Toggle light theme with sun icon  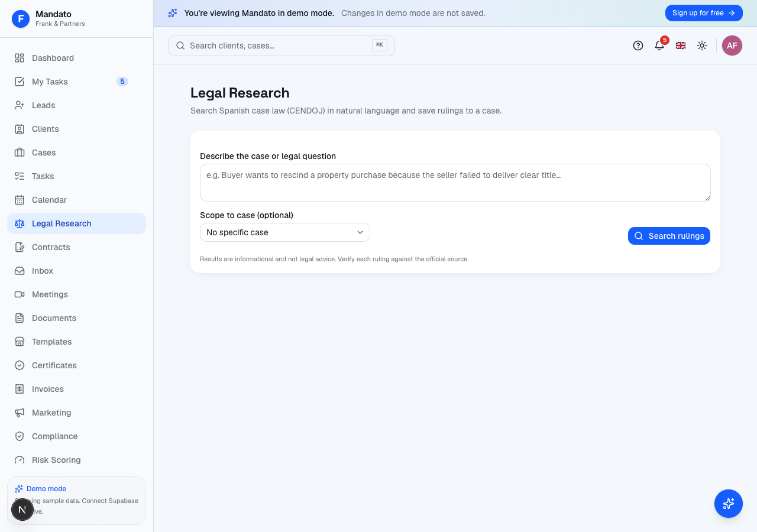tap(702, 46)
